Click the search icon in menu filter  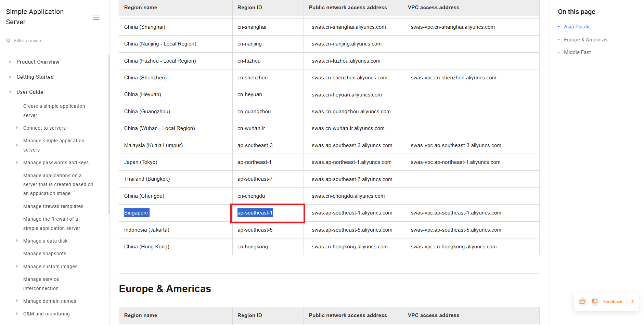click(8, 40)
